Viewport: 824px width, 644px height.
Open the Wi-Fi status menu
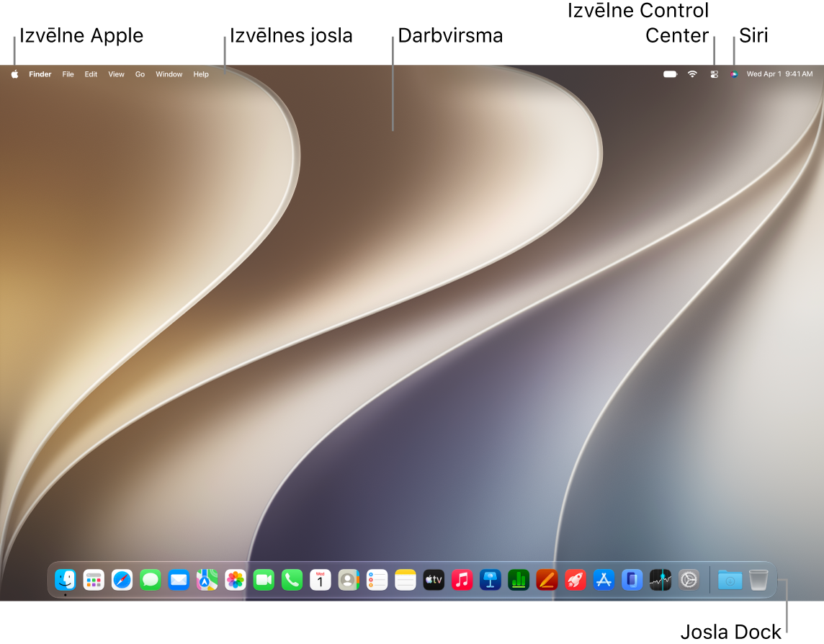coord(693,74)
